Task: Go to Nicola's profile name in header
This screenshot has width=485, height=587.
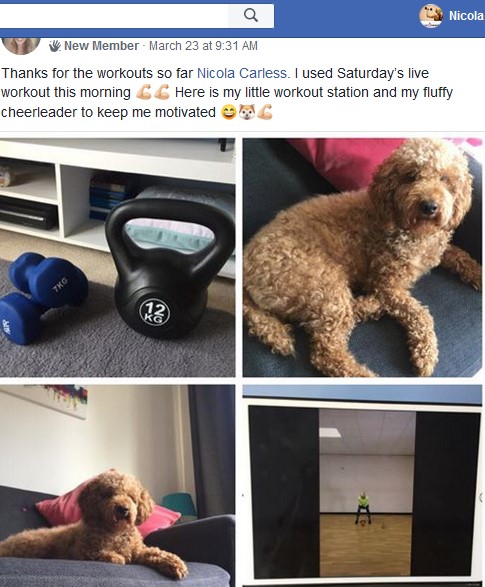Action: [x=466, y=16]
